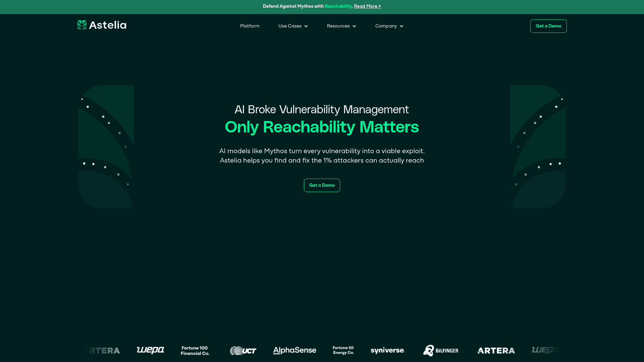Image resolution: width=644 pixels, height=362 pixels.
Task: Click the Defend Against Mythos banner text
Action: (293, 6)
